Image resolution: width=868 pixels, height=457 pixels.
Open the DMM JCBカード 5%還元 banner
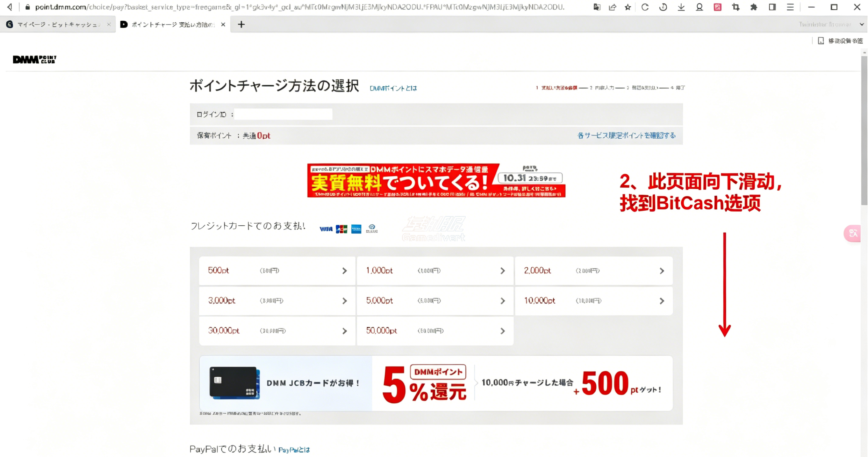(x=436, y=383)
